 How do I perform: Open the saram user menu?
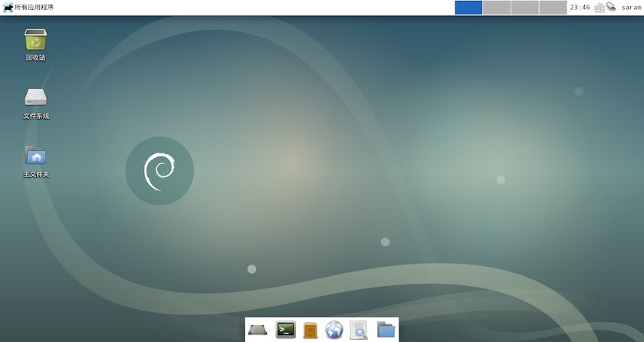(631, 8)
